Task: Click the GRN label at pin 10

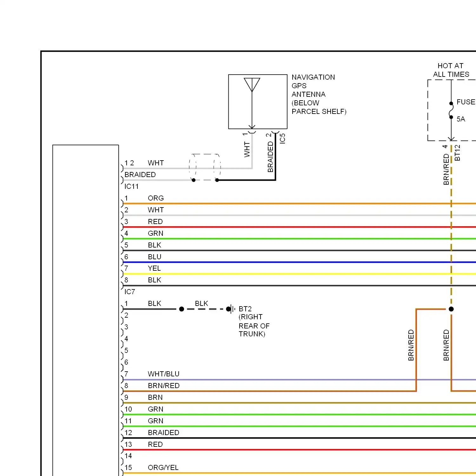Action: click(x=155, y=409)
